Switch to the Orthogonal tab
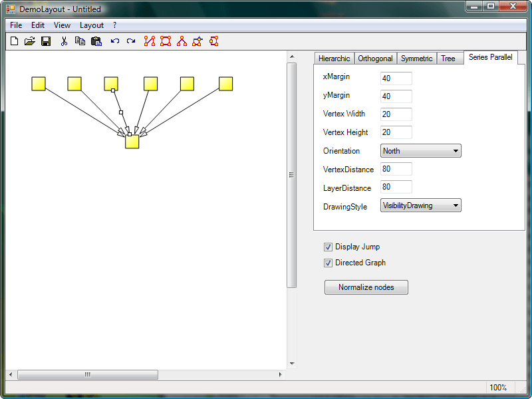The image size is (532, 399). (375, 59)
